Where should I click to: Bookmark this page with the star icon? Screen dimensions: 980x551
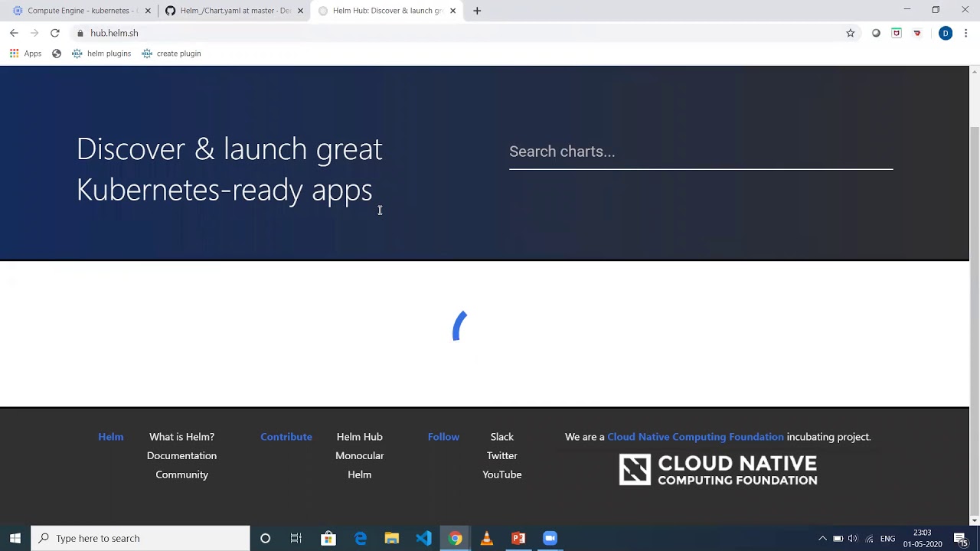pos(851,33)
